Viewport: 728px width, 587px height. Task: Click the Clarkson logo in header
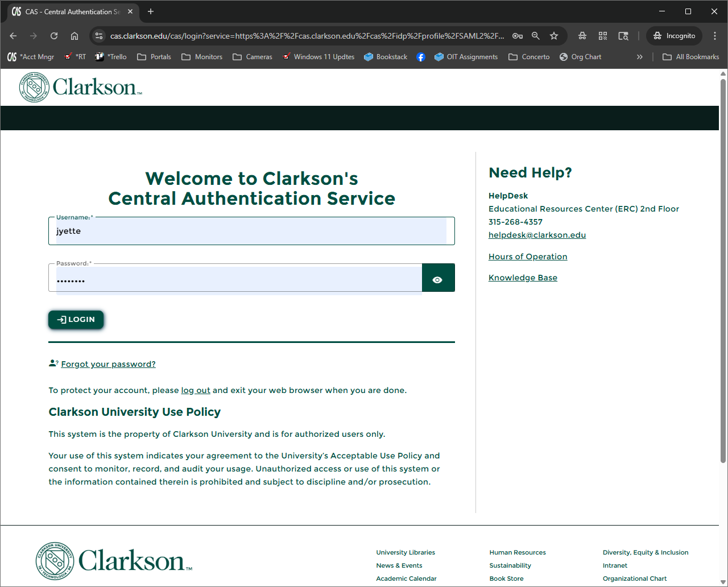80,87
